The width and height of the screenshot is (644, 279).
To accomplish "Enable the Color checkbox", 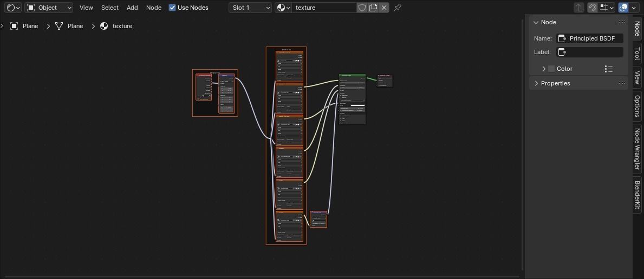I will pyautogui.click(x=551, y=69).
